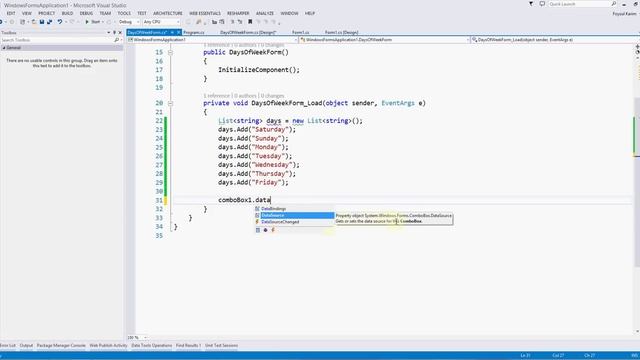Click the Undo toolbar icon

pos(60,22)
